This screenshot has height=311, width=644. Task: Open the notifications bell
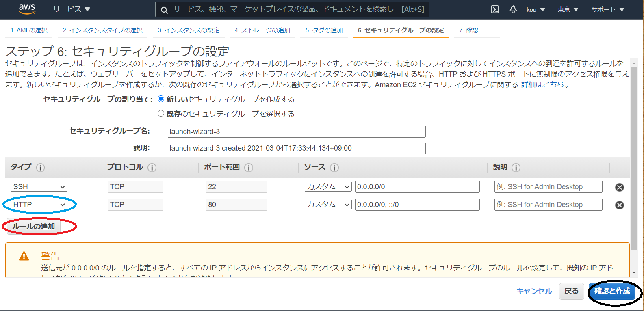pos(513,9)
